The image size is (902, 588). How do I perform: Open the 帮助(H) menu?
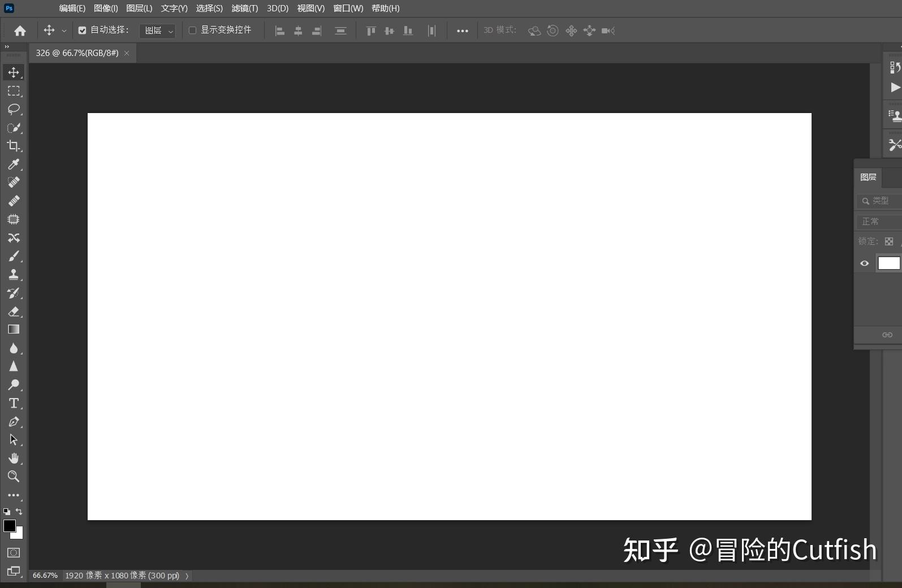[386, 8]
